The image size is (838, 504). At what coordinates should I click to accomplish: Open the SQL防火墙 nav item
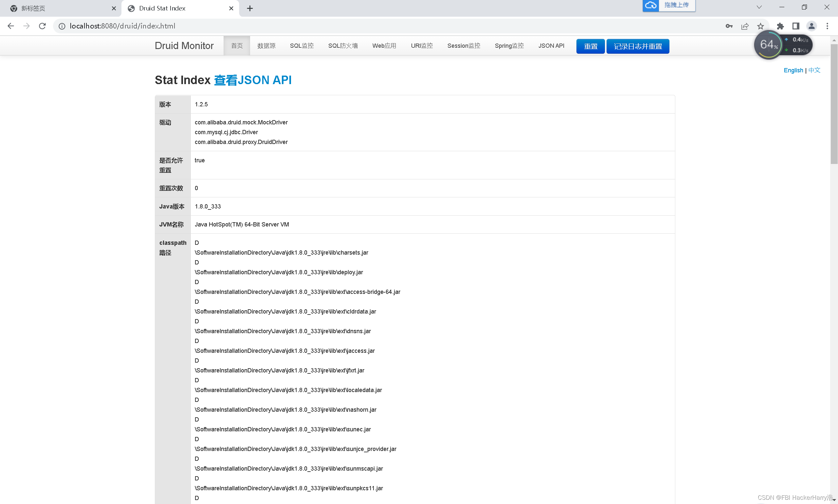tap(343, 46)
